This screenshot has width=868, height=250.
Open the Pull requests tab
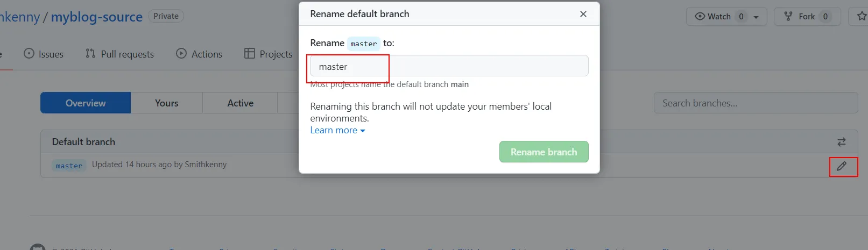[119, 54]
